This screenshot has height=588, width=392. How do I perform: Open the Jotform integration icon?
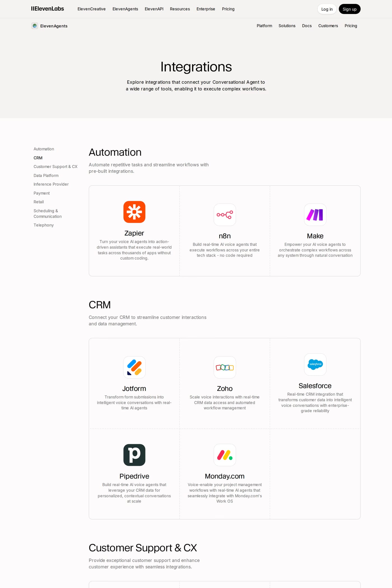point(134,367)
